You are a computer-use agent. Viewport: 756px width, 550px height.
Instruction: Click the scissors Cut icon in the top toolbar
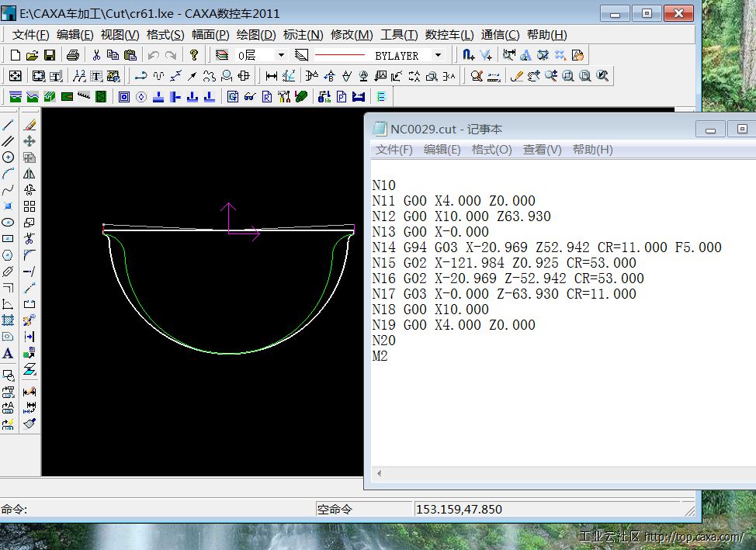coord(96,55)
